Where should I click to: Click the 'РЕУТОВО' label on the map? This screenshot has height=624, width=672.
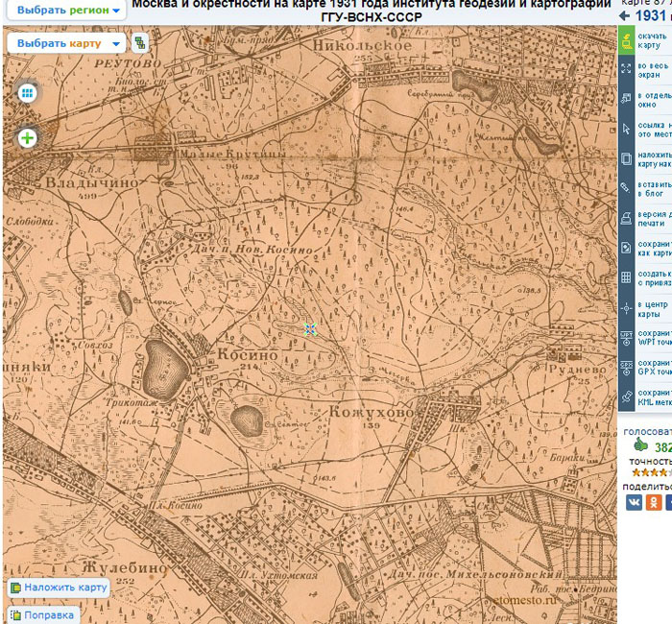(128, 63)
